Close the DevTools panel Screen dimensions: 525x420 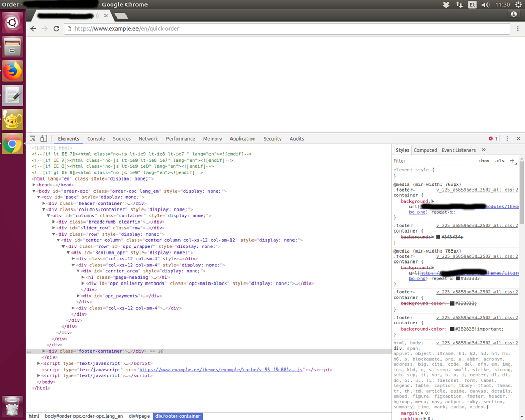coord(518,139)
